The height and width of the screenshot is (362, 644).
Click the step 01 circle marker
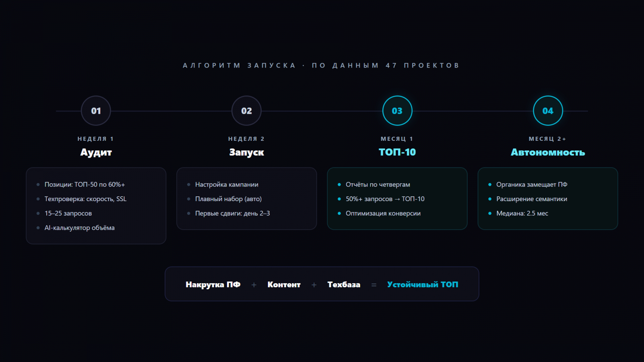(x=96, y=111)
